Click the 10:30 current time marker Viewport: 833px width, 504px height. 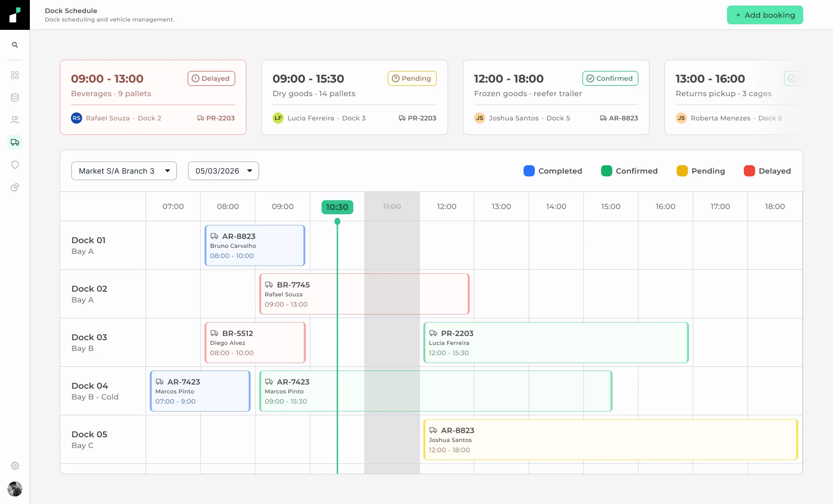pyautogui.click(x=337, y=207)
